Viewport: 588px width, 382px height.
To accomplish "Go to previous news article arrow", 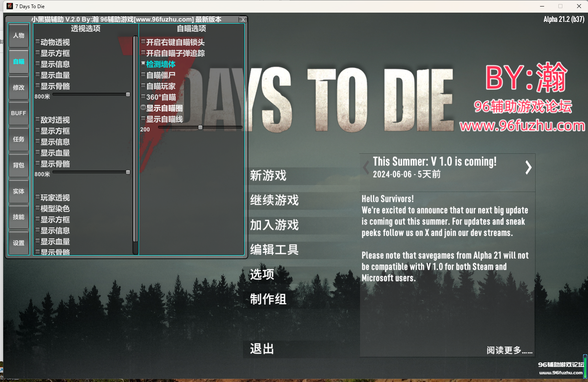I will point(366,167).
